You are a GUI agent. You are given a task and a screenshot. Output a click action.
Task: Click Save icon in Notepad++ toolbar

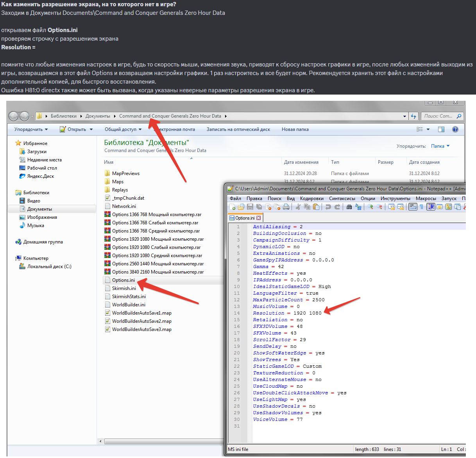[x=250, y=207]
